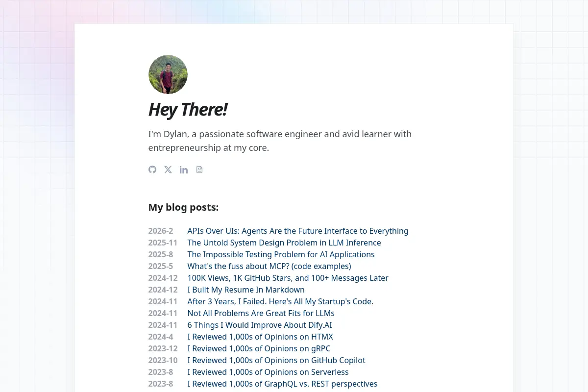Open 'APIs Over UIs' blog post
Image resolution: width=588 pixels, height=392 pixels.
298,231
